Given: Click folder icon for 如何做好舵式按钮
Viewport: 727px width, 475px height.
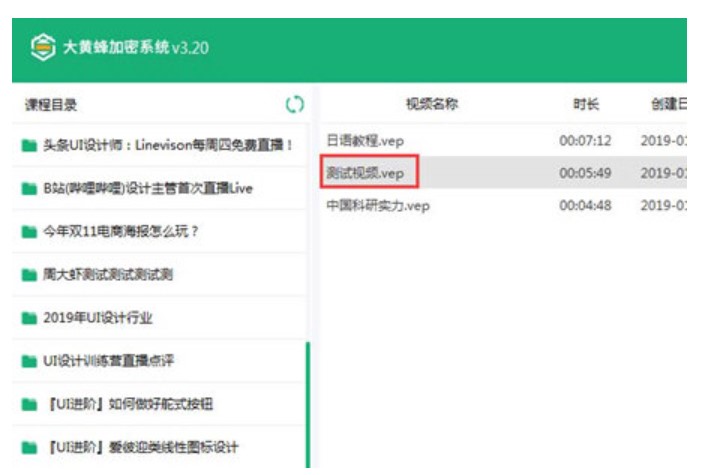Looking at the screenshot, I should click(29, 404).
